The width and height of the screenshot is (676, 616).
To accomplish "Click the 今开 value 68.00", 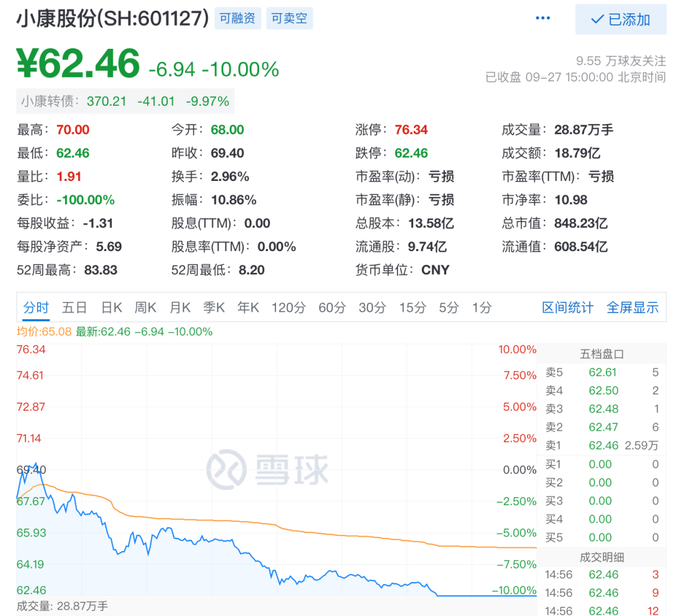I will click(227, 130).
